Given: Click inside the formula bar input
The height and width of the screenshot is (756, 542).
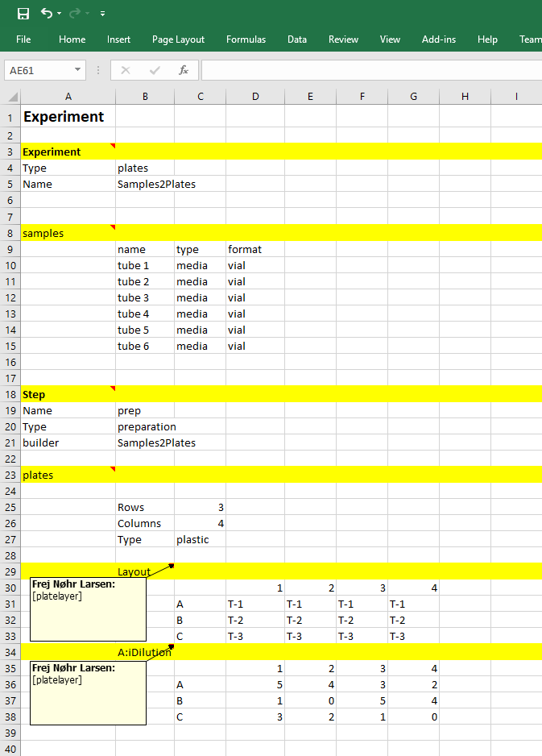Looking at the screenshot, I should pyautogui.click(x=370, y=70).
